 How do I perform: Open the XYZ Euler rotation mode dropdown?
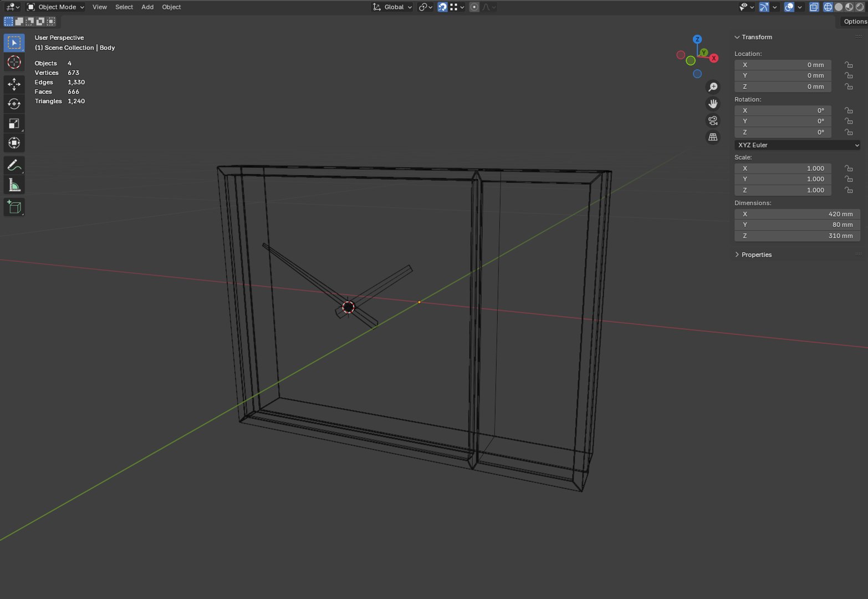tap(797, 145)
